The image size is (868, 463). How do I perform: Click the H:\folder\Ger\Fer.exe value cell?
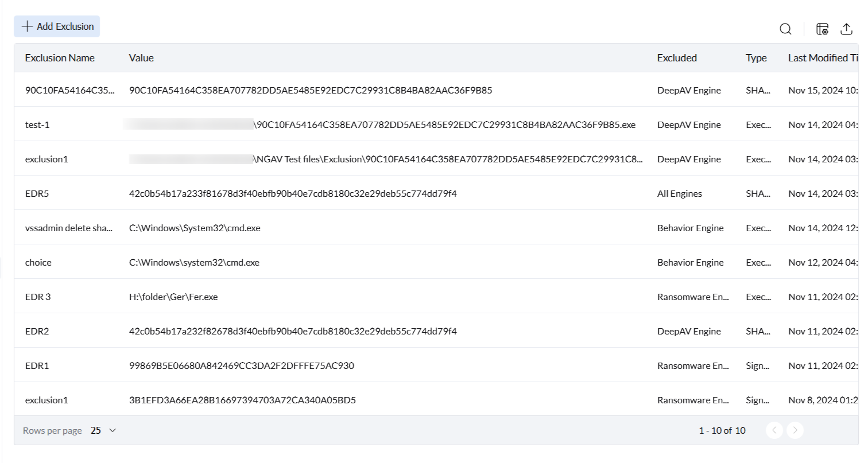click(173, 297)
